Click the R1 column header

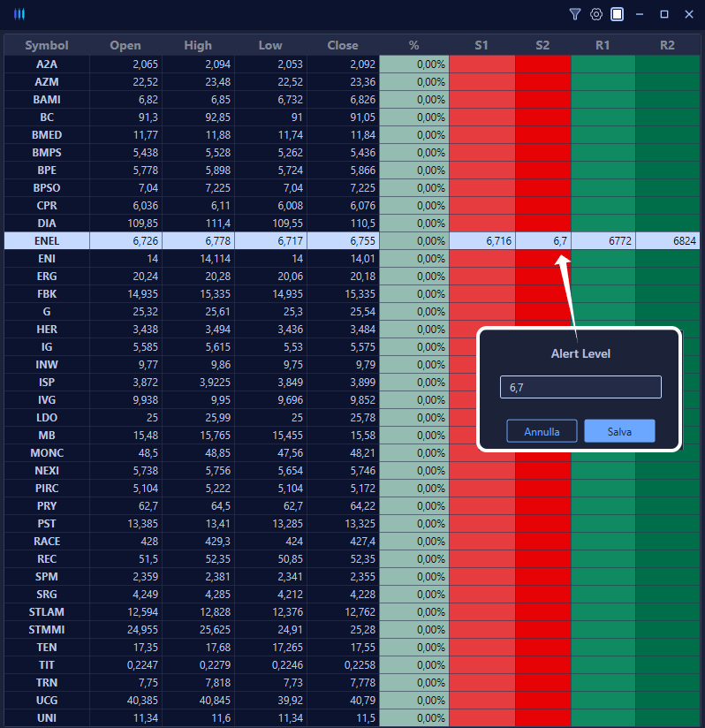click(x=603, y=45)
